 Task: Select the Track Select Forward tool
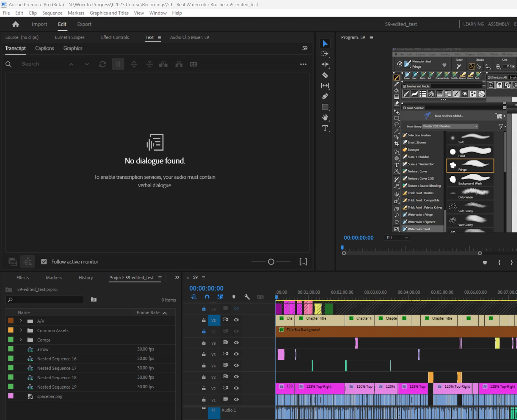click(325, 54)
